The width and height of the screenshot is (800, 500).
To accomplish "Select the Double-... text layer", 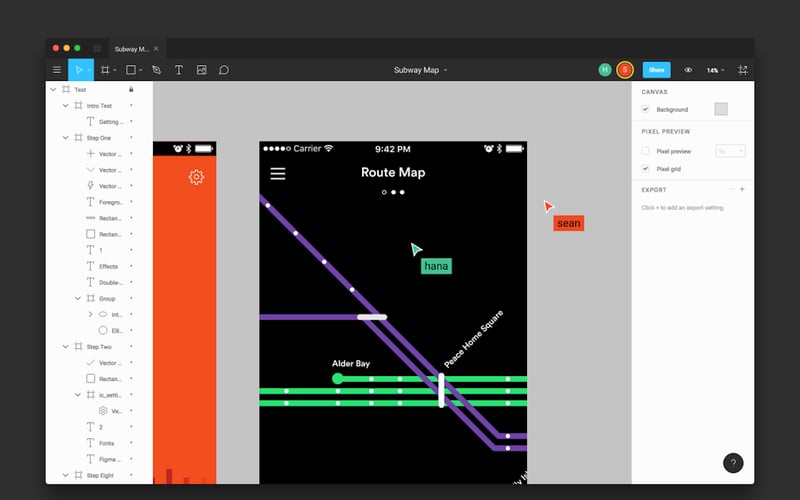I will [x=111, y=282].
